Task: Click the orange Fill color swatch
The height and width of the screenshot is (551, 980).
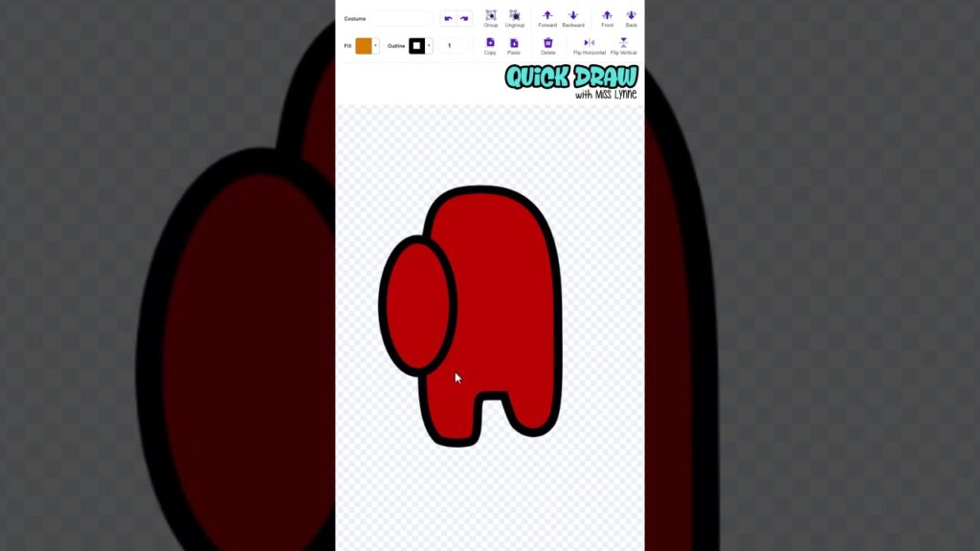Action: [x=364, y=46]
